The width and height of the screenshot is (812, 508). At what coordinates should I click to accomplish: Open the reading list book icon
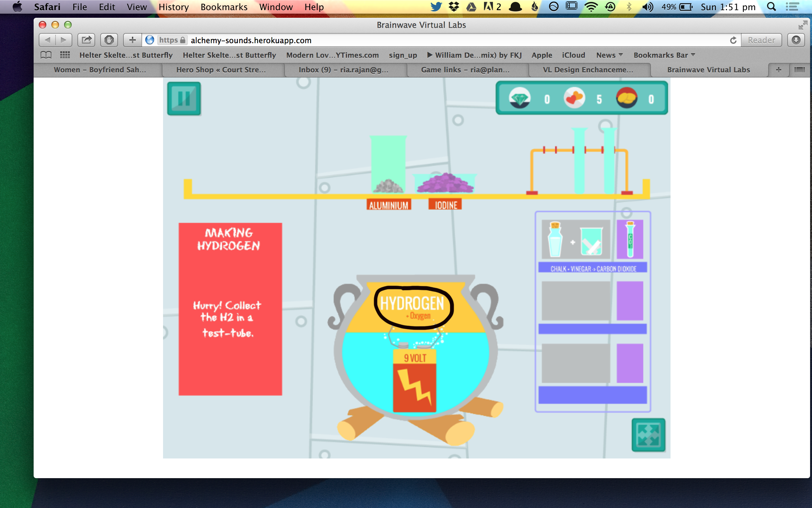click(46, 55)
